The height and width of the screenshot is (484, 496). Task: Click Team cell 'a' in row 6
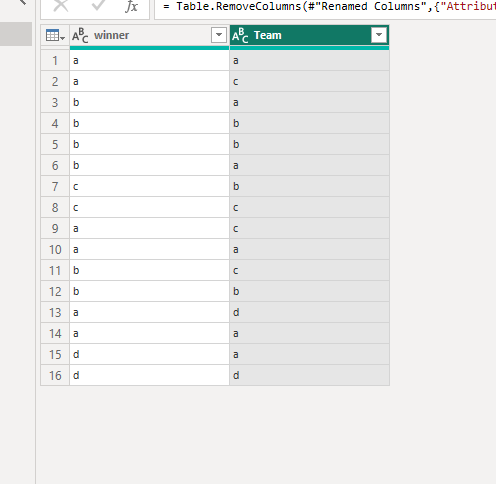click(x=309, y=166)
